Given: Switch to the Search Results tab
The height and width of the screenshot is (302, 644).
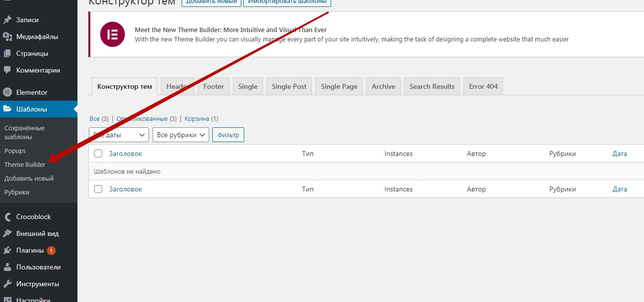Looking at the screenshot, I should point(432,86).
